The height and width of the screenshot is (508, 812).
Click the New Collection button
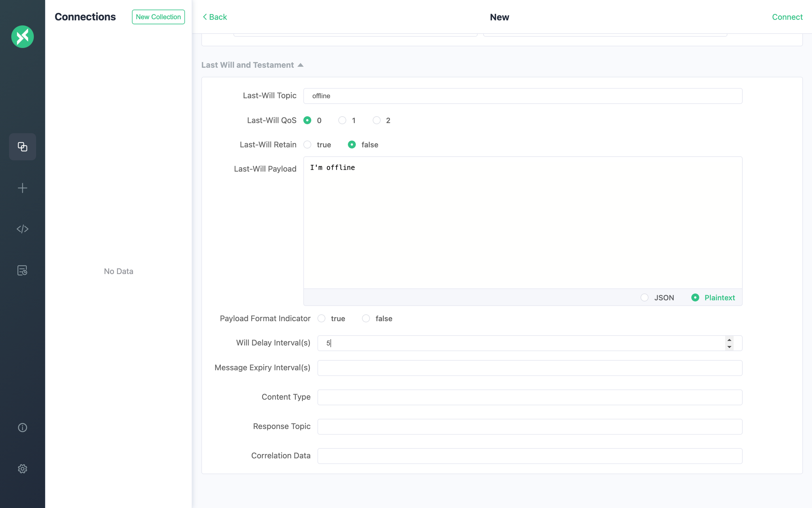[158, 16]
